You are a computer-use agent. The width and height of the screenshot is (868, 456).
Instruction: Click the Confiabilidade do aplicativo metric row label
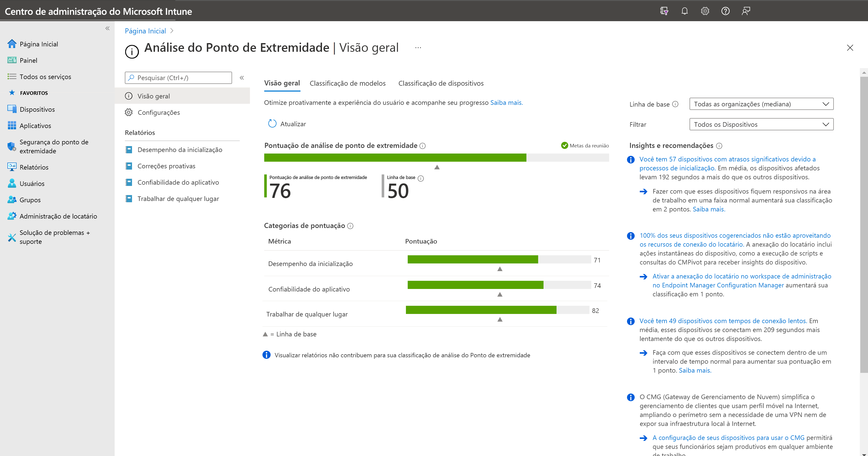[309, 289]
